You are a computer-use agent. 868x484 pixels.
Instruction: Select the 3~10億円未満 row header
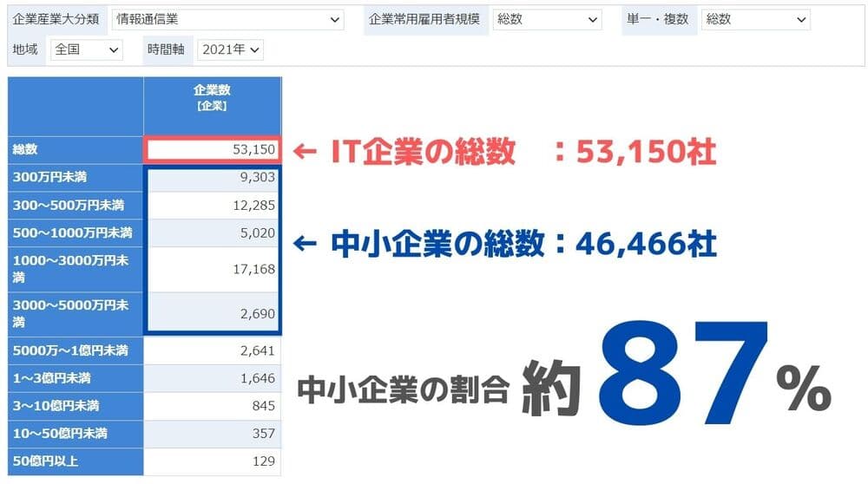point(76,406)
